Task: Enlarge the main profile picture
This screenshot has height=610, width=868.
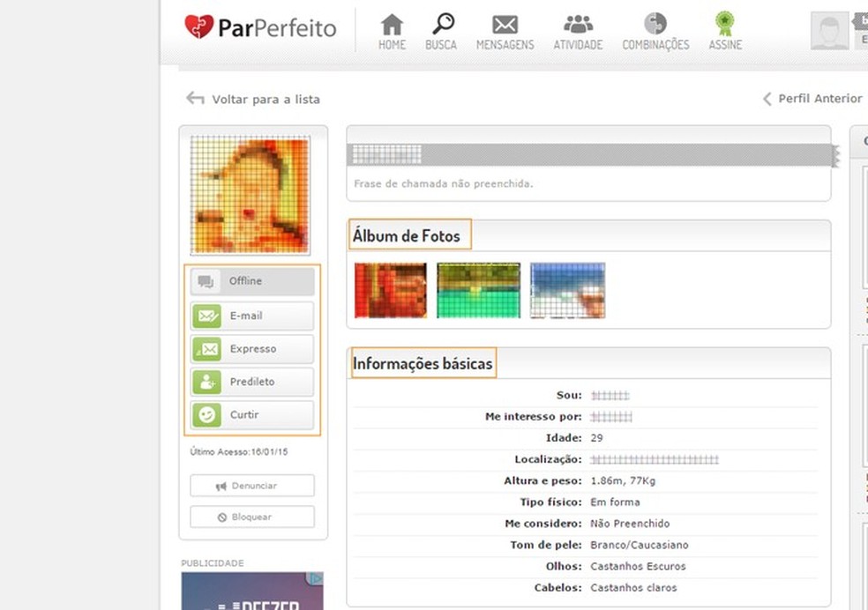Action: [251, 195]
